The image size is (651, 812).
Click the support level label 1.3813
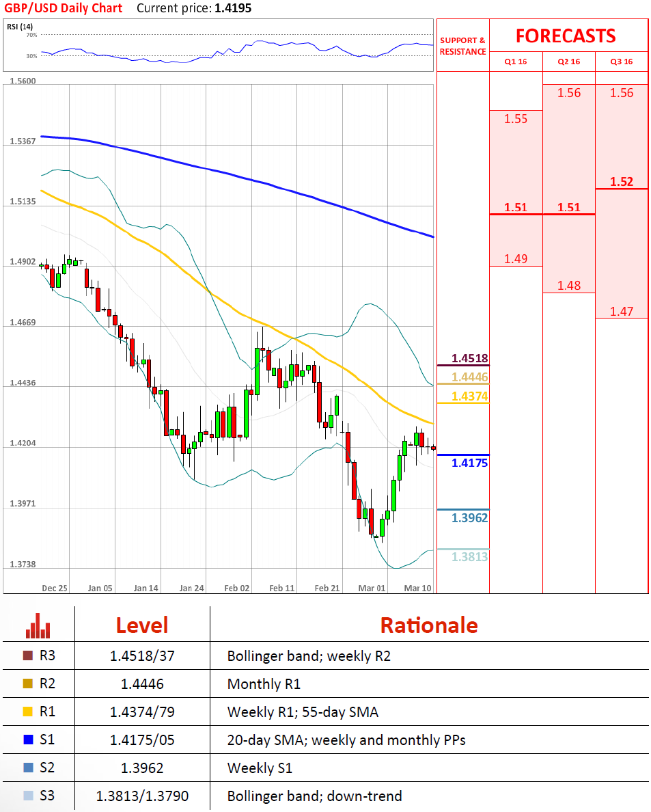(469, 556)
